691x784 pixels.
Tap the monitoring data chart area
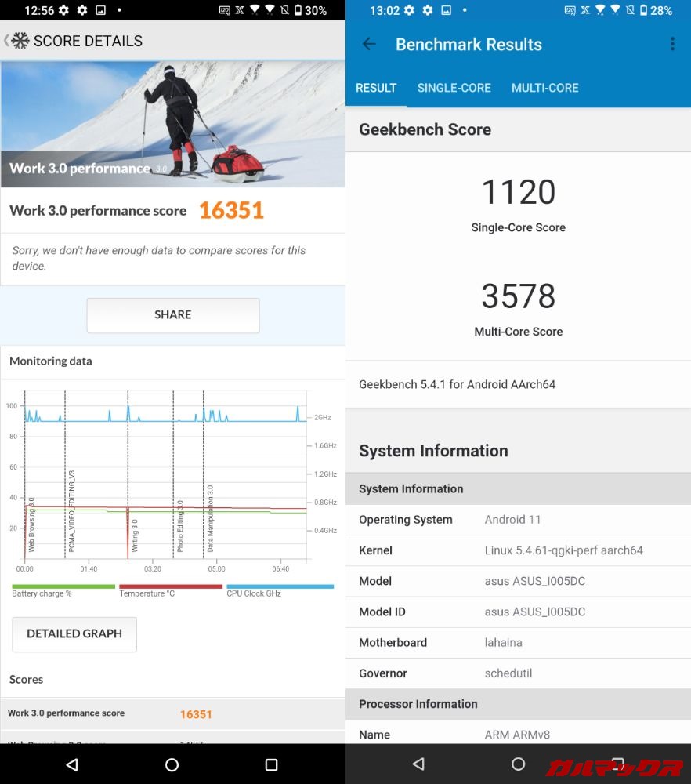click(x=166, y=477)
